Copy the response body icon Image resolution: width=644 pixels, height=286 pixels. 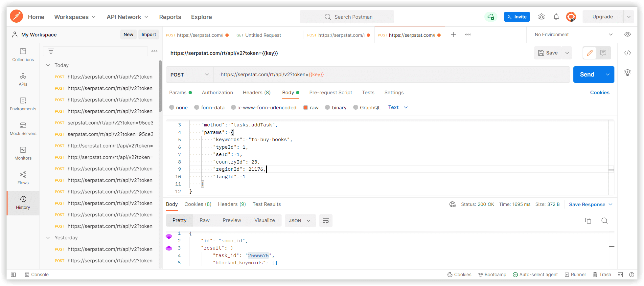coord(588,221)
